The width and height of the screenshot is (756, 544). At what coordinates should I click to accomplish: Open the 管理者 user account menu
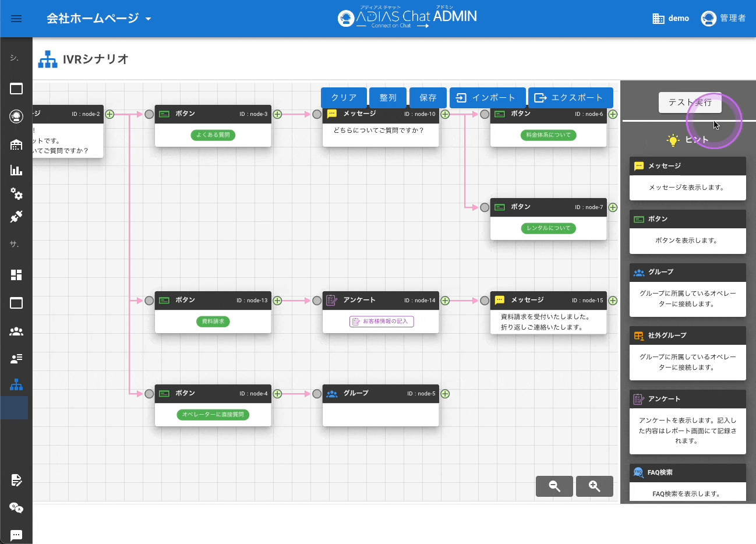click(723, 19)
